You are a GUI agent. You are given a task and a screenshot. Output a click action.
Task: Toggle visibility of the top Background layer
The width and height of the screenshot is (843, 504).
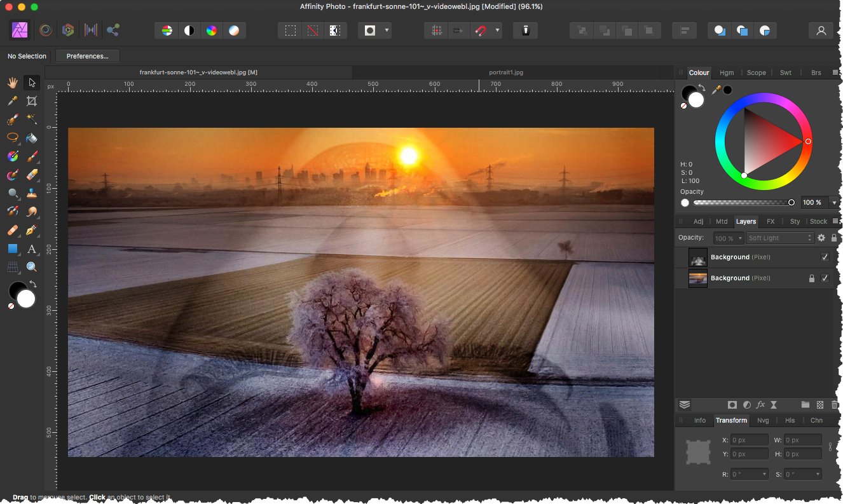point(825,257)
